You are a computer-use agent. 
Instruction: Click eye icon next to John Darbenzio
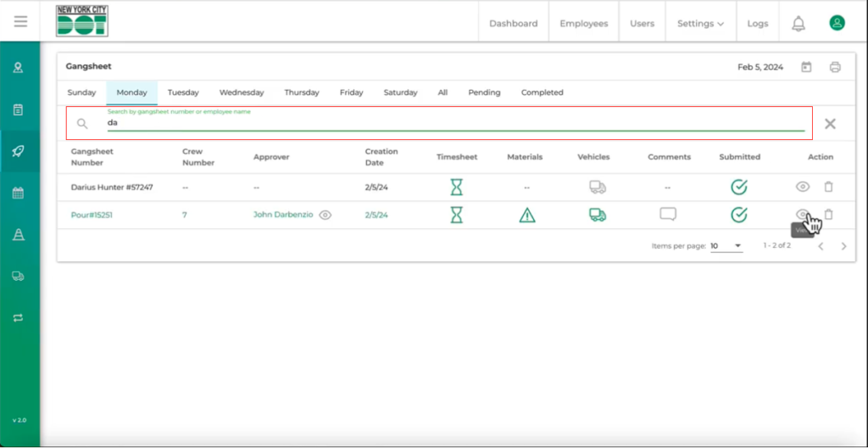325,216
